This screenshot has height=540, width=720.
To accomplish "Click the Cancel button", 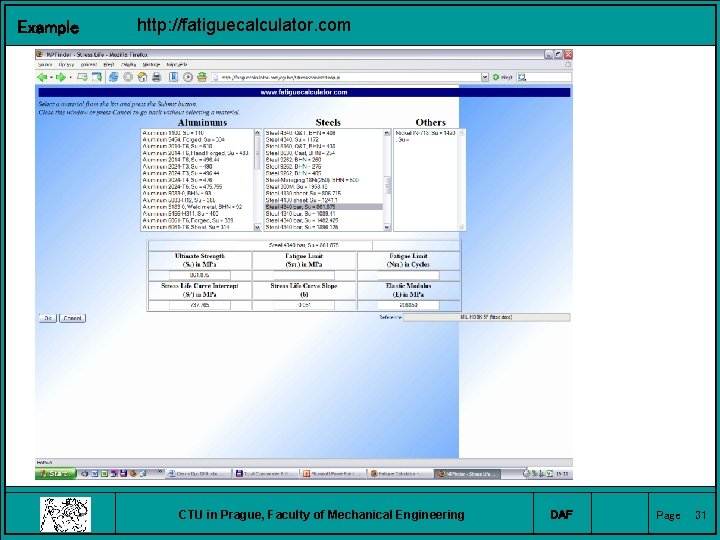I will click(x=72, y=318).
